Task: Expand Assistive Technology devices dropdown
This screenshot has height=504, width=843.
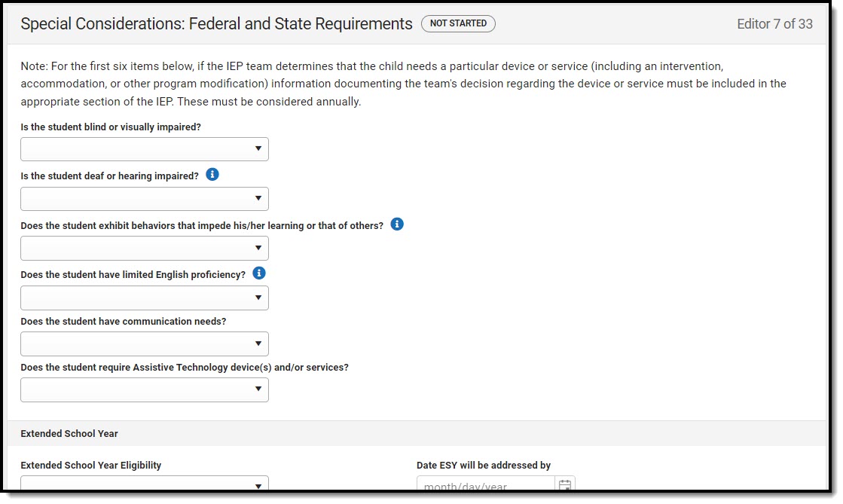Action: click(145, 389)
